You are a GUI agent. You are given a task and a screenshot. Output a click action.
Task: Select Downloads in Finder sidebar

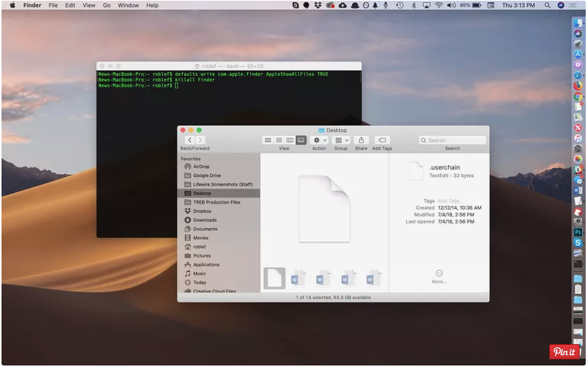219,220
